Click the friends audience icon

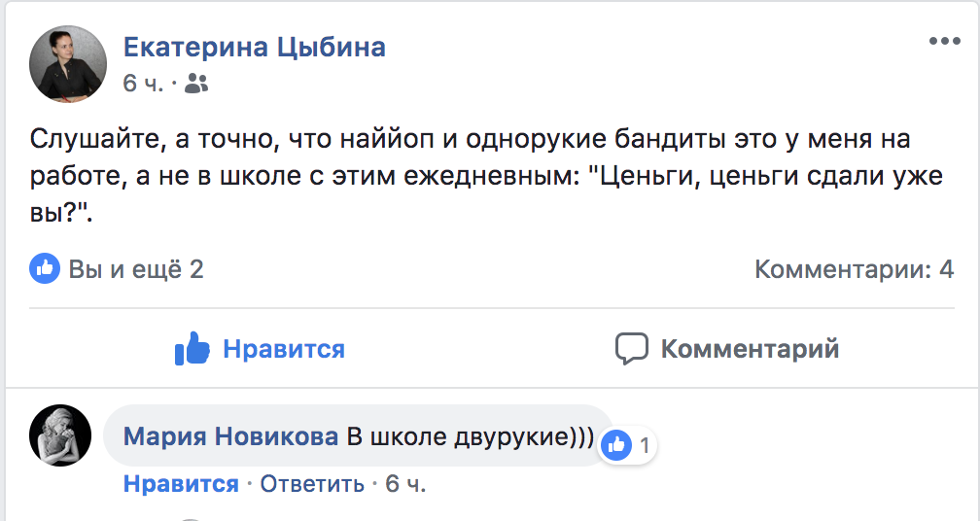(x=196, y=84)
